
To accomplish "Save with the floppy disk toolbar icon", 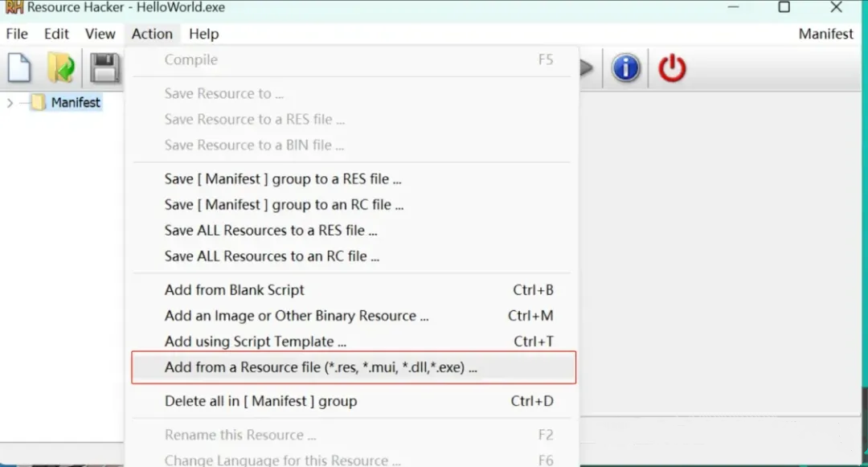I will point(104,68).
